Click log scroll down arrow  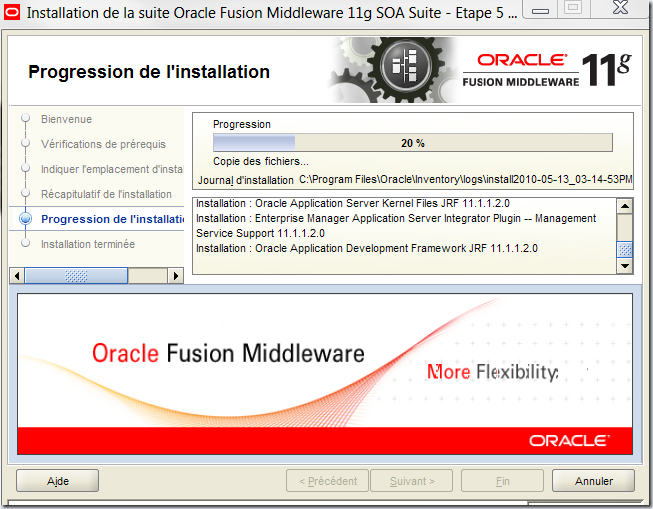point(625,266)
